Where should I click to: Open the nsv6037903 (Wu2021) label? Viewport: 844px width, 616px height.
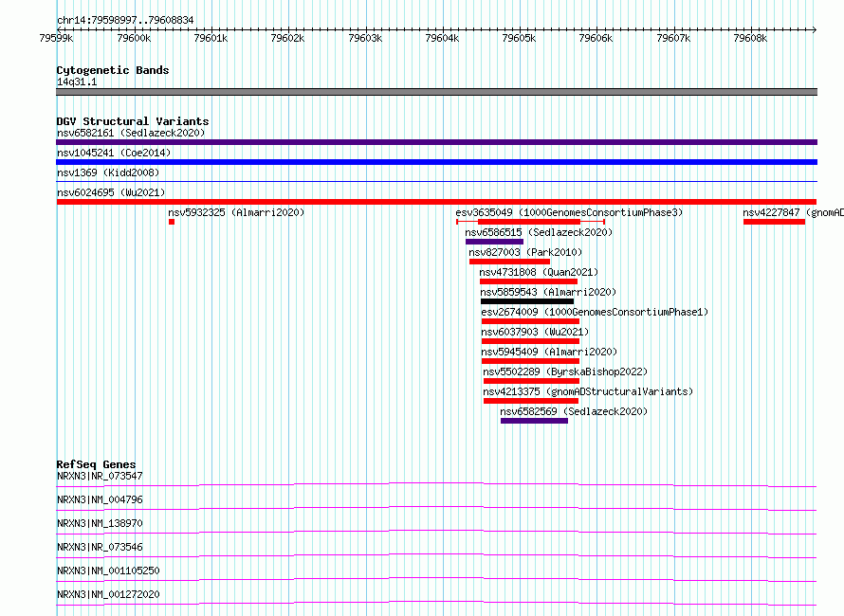click(535, 332)
